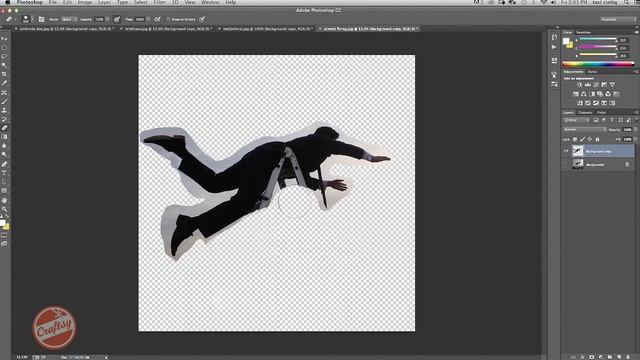Open the Image menu
The height and width of the screenshot is (360, 640).
pyautogui.click(x=85, y=2)
